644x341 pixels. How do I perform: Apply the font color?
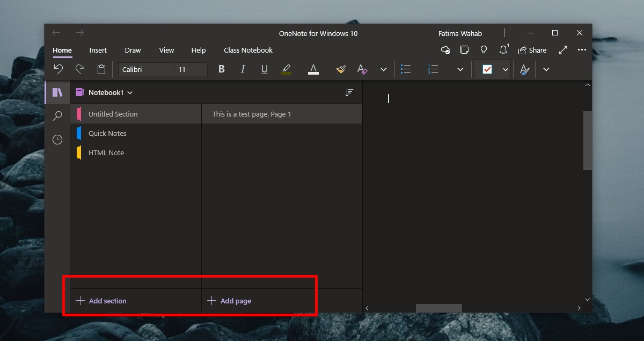click(x=313, y=69)
